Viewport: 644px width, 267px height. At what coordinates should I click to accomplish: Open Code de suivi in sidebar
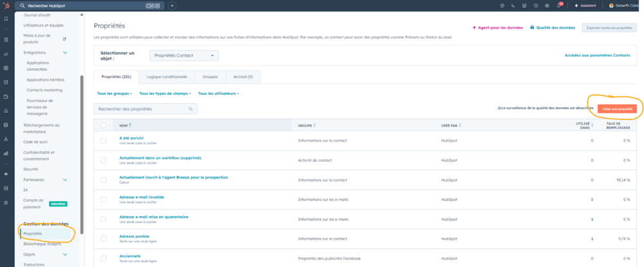coord(36,142)
